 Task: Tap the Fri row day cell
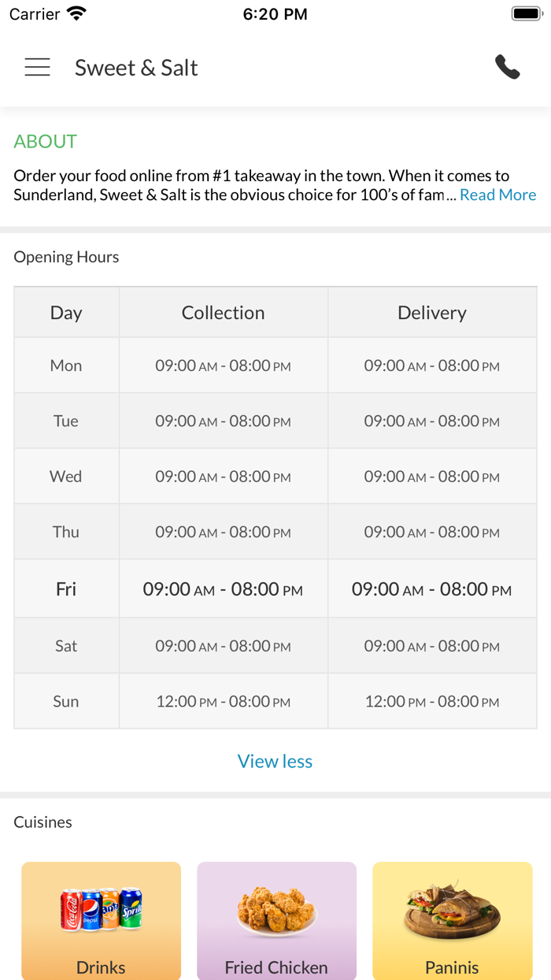coord(66,589)
